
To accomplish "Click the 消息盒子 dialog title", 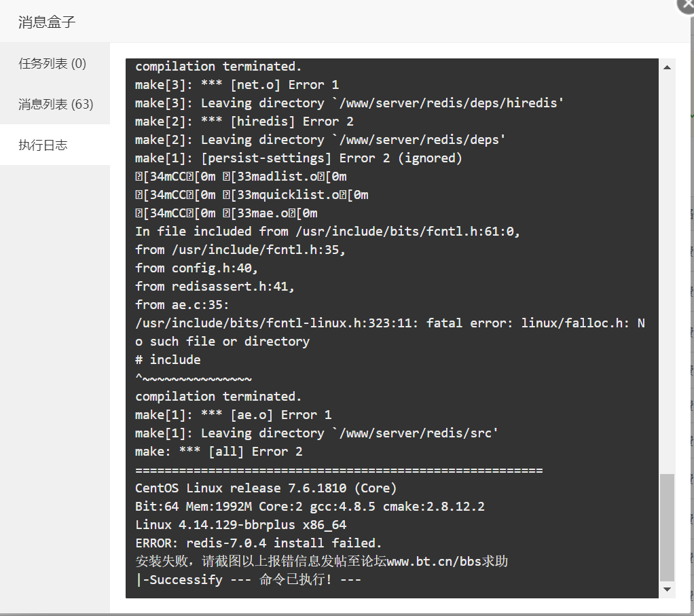I will [47, 22].
